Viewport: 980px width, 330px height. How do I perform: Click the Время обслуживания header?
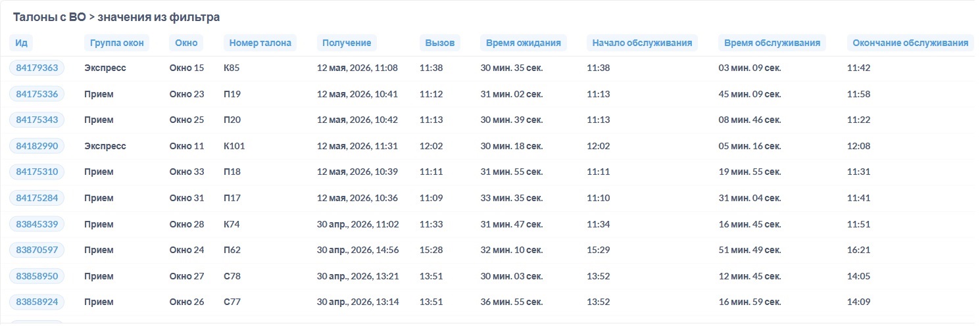(772, 43)
